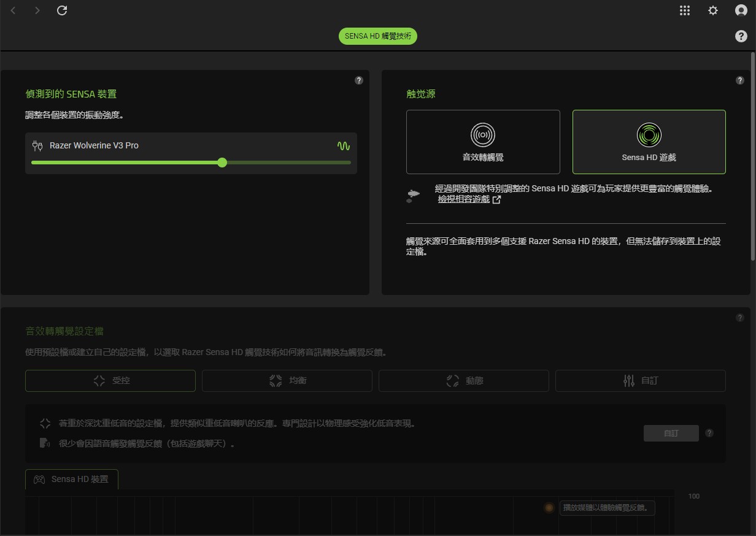Open help for the 偵測到的 SENSA 裝置 panel
The width and height of the screenshot is (756, 536).
359,80
